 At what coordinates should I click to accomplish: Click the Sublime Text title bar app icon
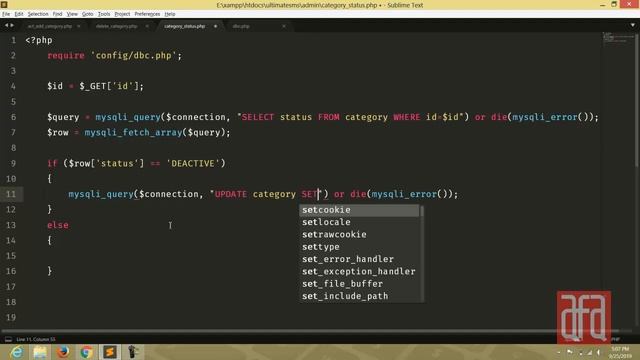coord(4,4)
